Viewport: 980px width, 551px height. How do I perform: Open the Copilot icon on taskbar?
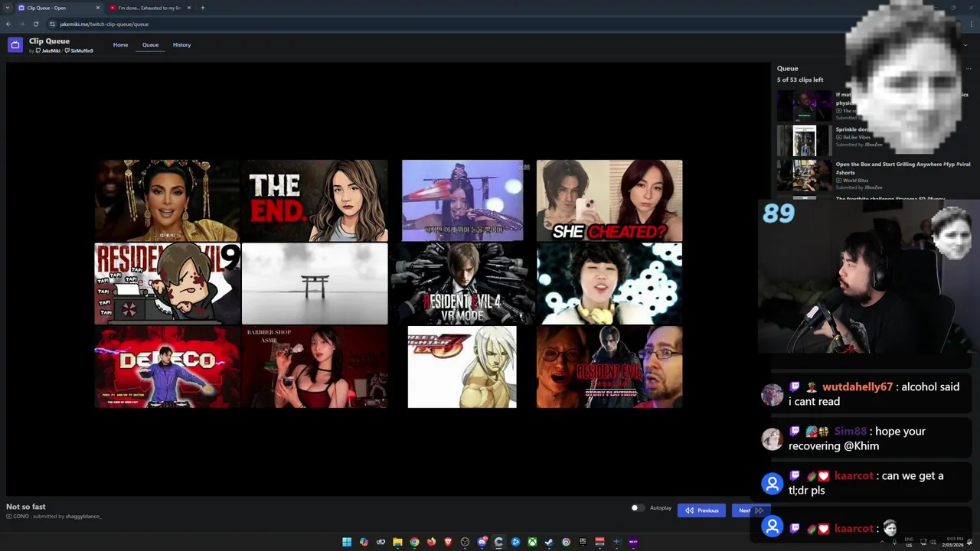[364, 542]
